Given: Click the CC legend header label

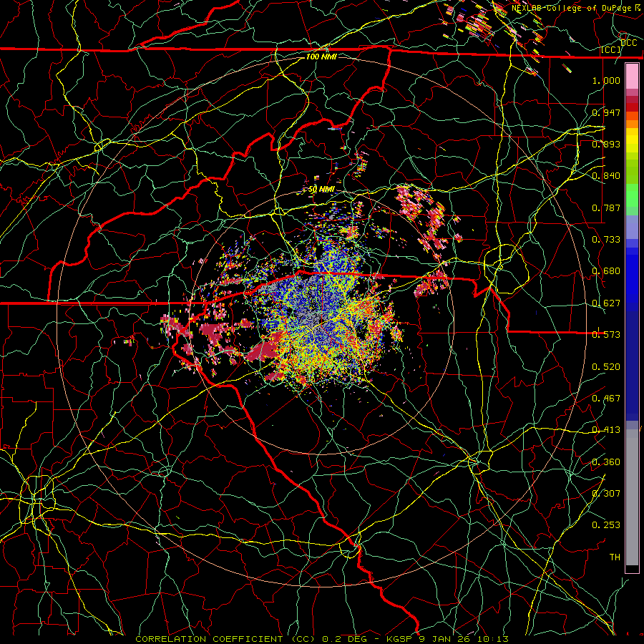Looking at the screenshot, I should tap(611, 50).
